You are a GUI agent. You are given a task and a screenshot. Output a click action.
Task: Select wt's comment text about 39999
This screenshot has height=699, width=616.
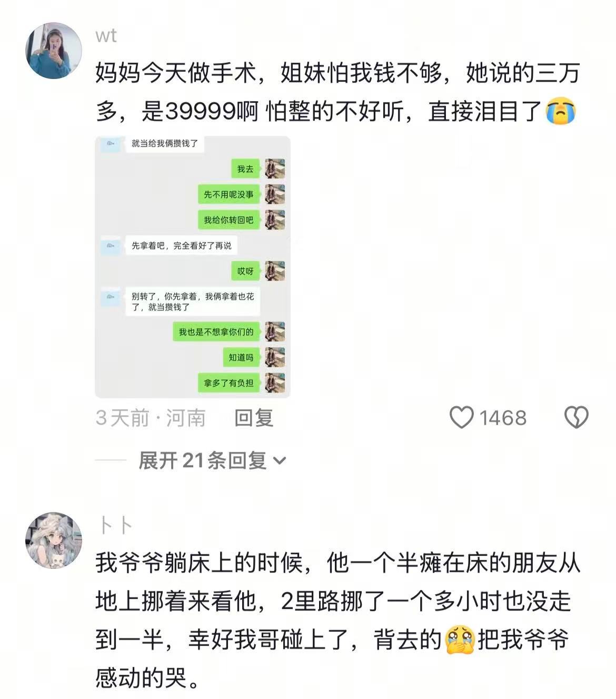337,92
